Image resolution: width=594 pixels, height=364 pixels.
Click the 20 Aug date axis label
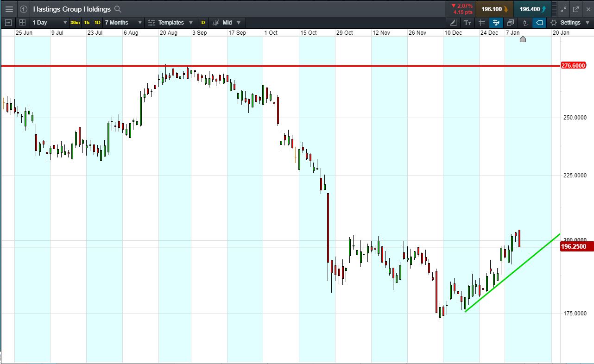[x=169, y=33]
